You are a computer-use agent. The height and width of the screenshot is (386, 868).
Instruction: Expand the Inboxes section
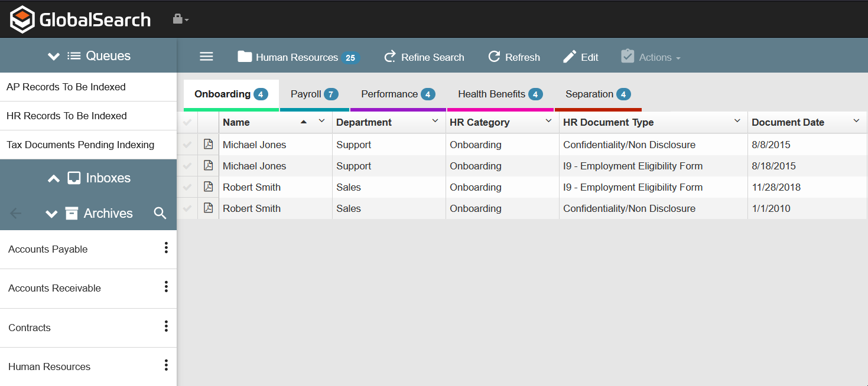89,178
